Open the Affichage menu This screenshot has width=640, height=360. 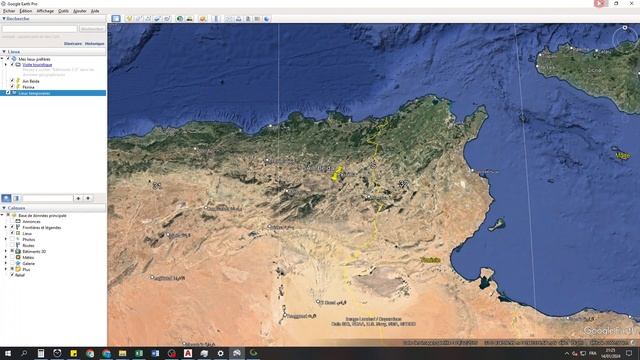point(45,11)
